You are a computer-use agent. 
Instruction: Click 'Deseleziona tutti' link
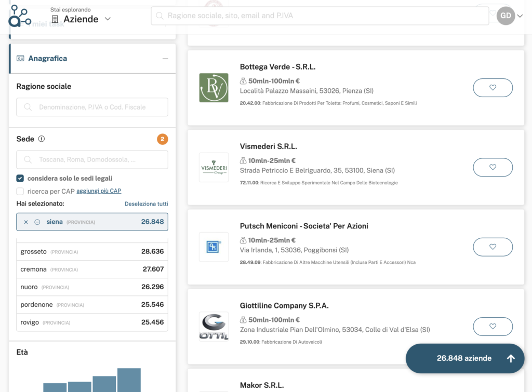pos(146,204)
